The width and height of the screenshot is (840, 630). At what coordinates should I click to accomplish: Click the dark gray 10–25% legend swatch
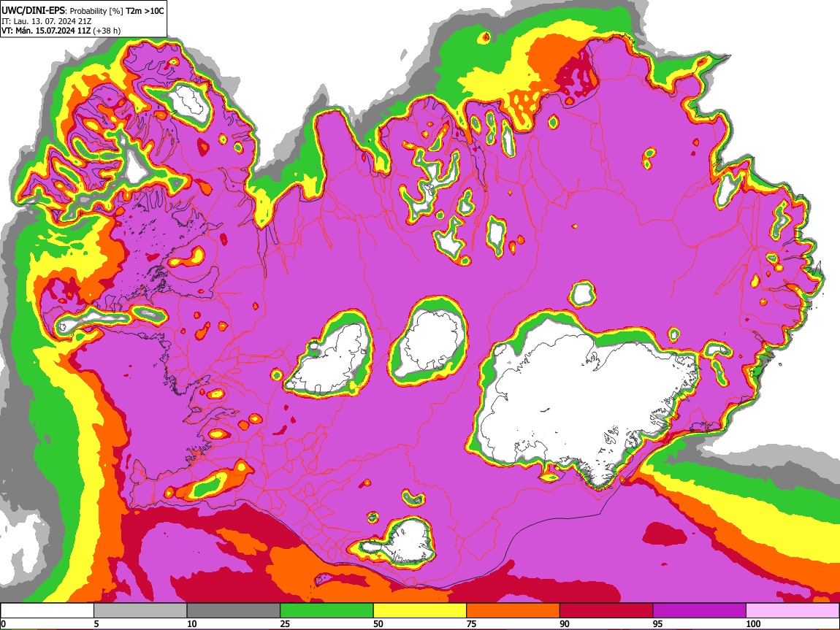(x=234, y=610)
